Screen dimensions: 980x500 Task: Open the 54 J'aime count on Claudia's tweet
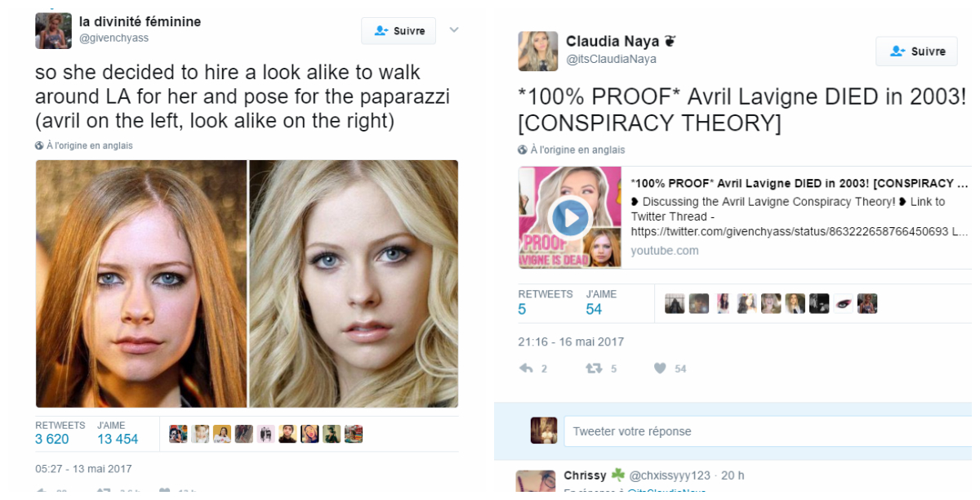click(x=594, y=309)
